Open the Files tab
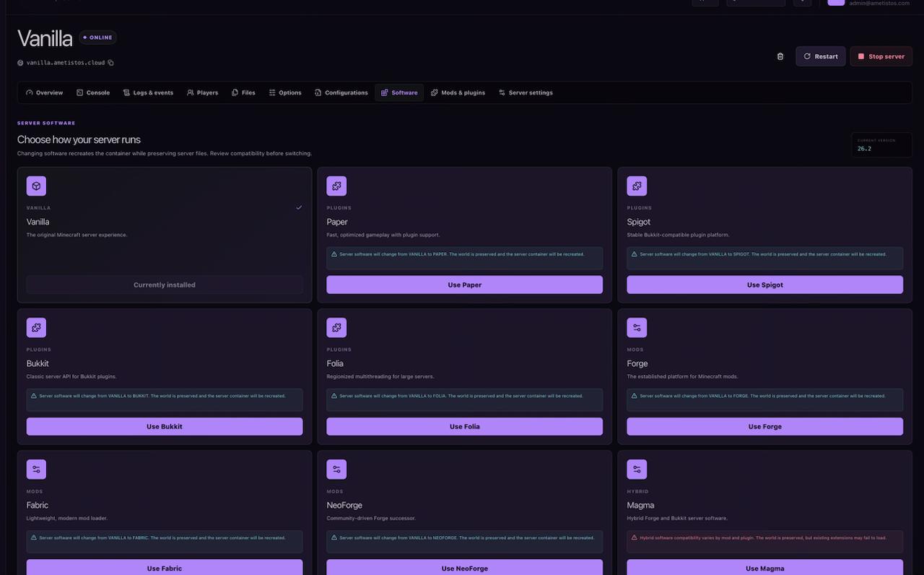Screen dimensions: 924x575 click(243, 92)
